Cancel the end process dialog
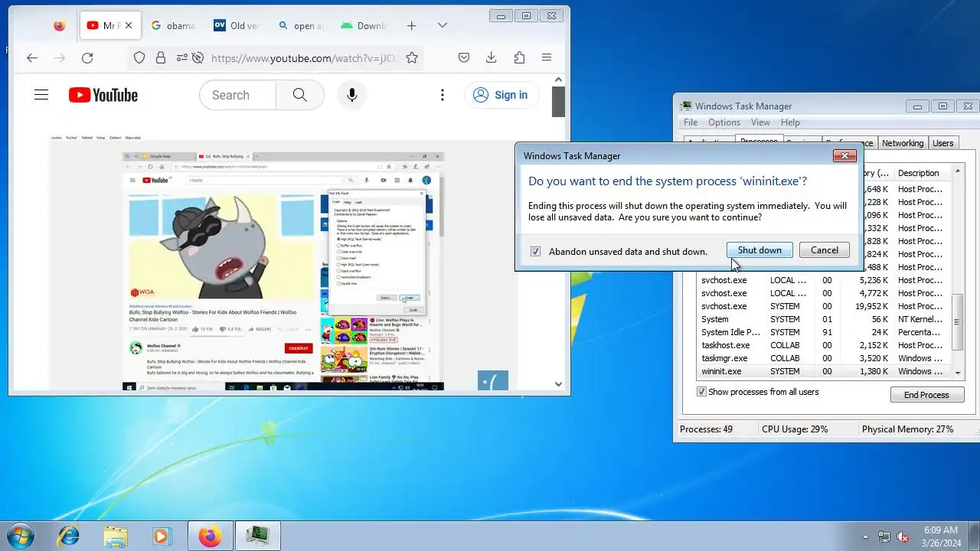This screenshot has height=551, width=980. coord(825,250)
